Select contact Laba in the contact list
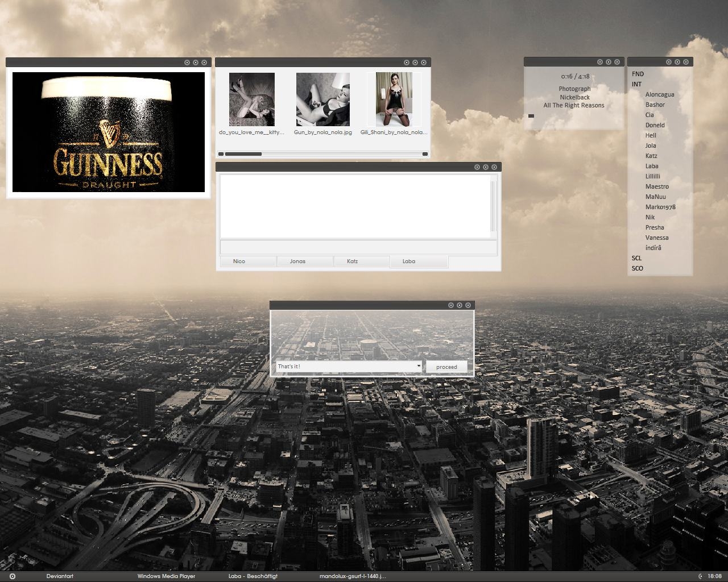This screenshot has height=582, width=728. 652,166
